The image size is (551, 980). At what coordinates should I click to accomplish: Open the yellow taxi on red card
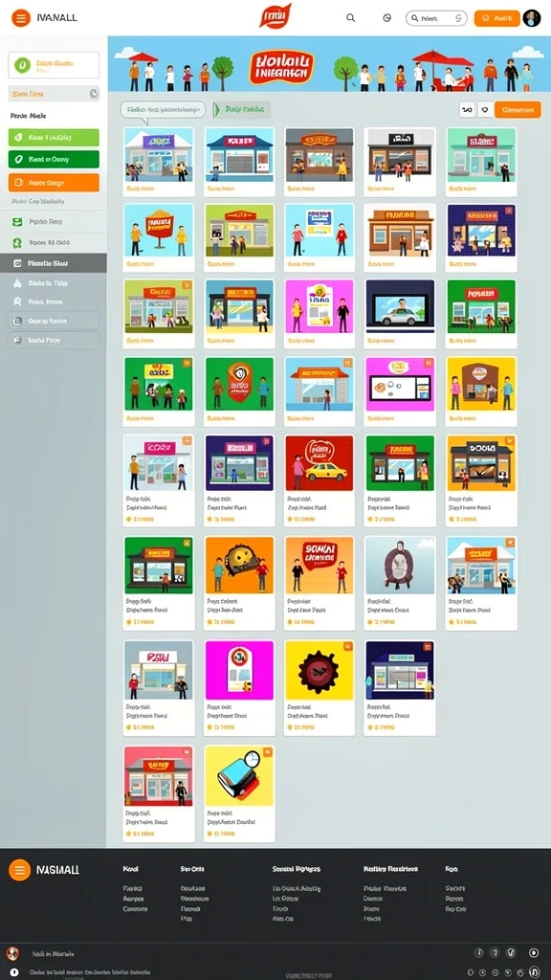(320, 481)
